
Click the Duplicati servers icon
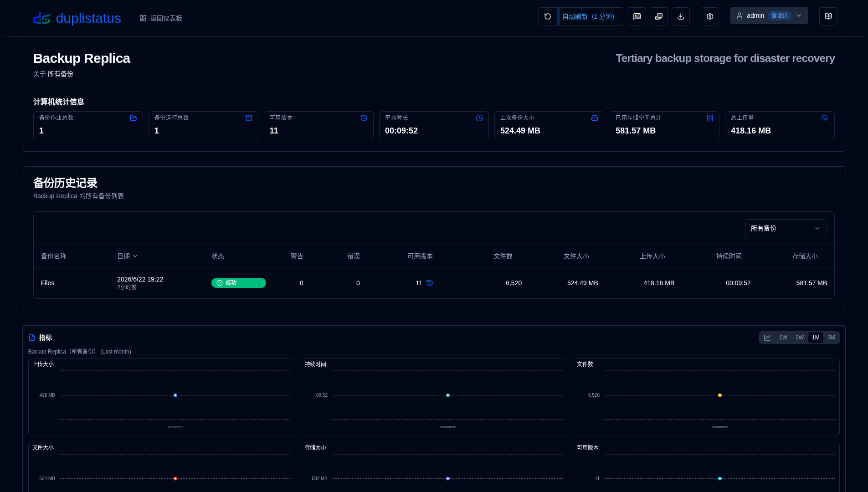coord(658,16)
